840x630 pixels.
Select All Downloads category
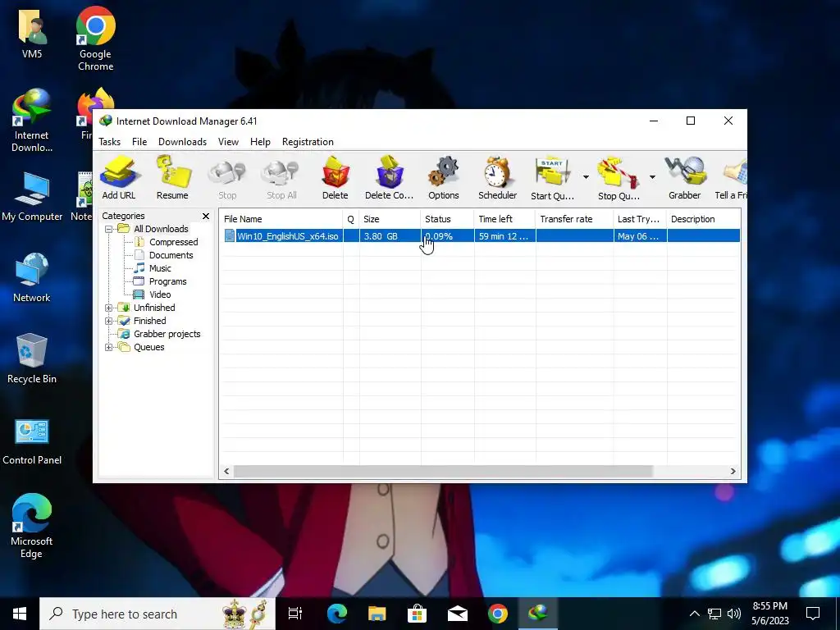pyautogui.click(x=161, y=229)
